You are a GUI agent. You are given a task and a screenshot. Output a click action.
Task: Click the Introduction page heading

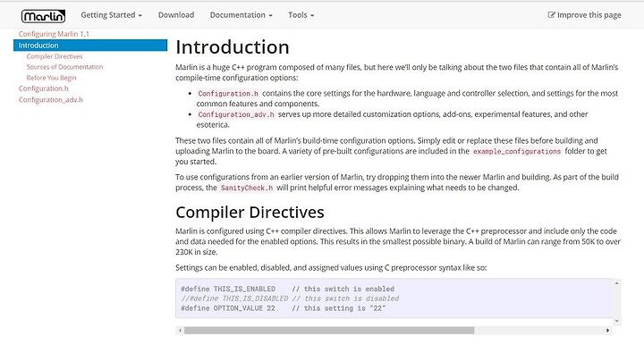233,46
